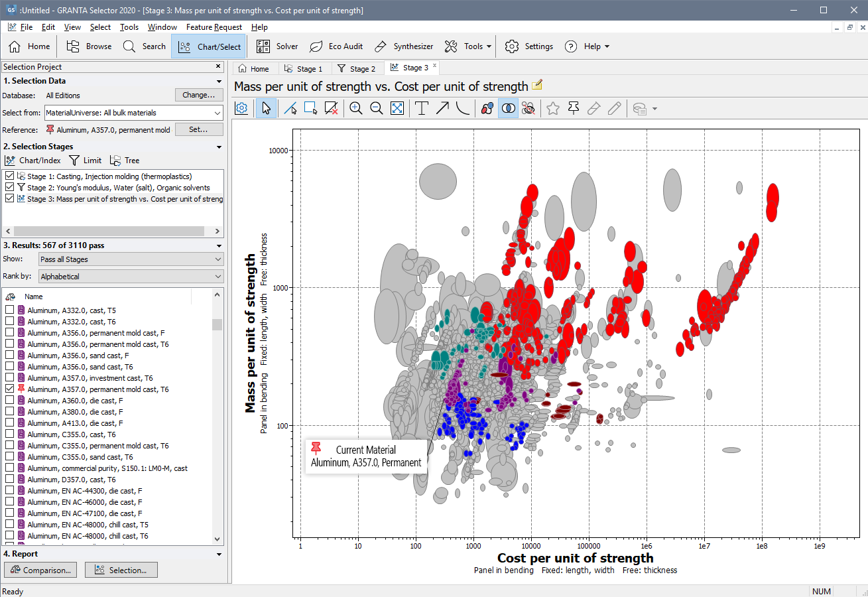
Task: Open chart settings gear in chart toolbar
Action: coord(242,108)
